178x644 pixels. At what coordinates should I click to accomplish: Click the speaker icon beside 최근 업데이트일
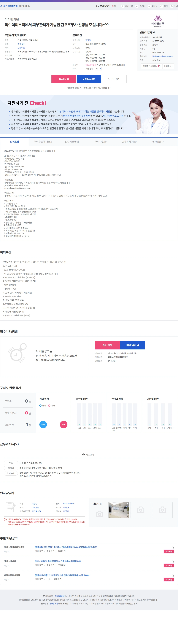(x=1, y=6)
